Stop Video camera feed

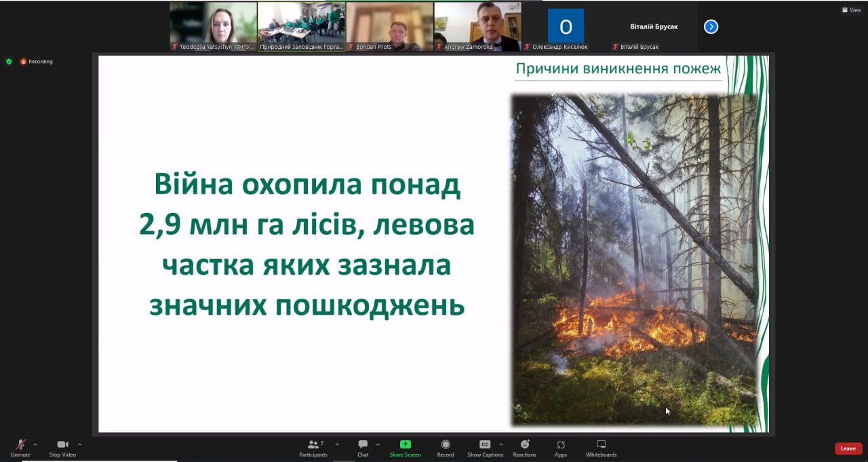[62, 447]
